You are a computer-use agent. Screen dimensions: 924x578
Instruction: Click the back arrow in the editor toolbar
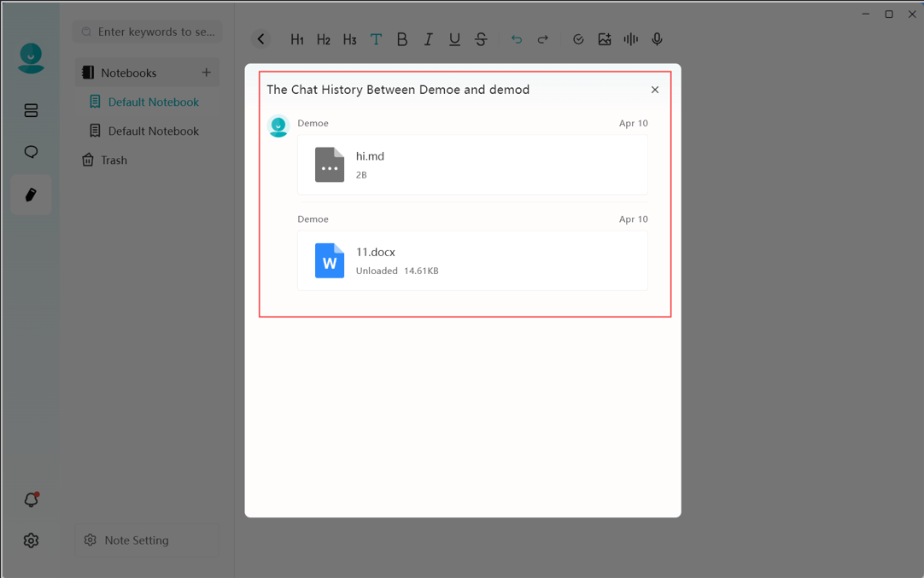pos(261,39)
